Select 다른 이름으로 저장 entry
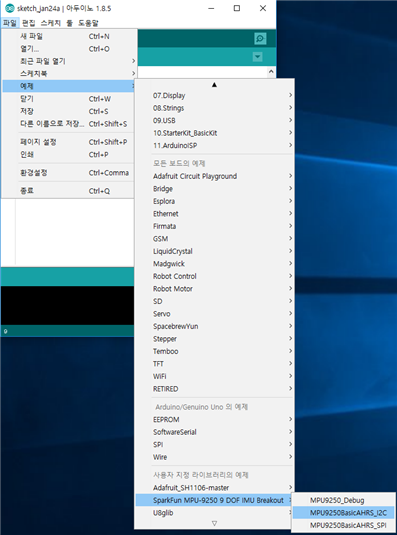Screen dimensions: 397x535 (69, 124)
